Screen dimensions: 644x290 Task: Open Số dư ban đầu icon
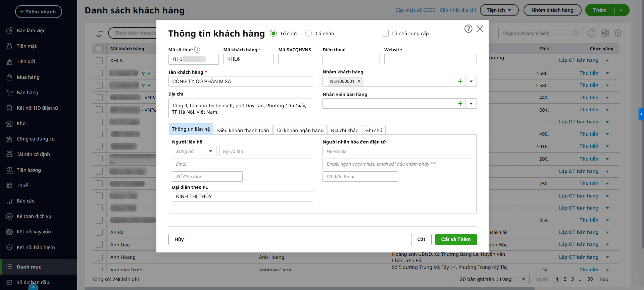pos(9,282)
